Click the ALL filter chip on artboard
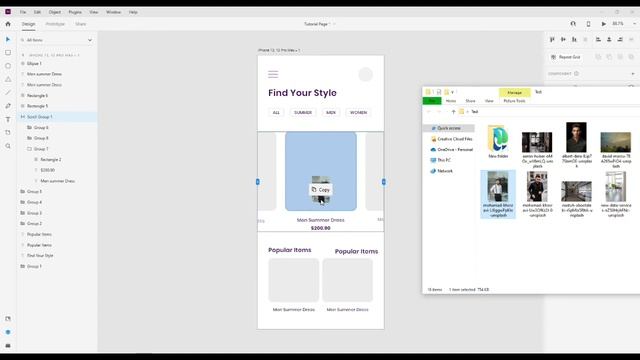Screen dimensions: 640x360 pyautogui.click(x=276, y=112)
